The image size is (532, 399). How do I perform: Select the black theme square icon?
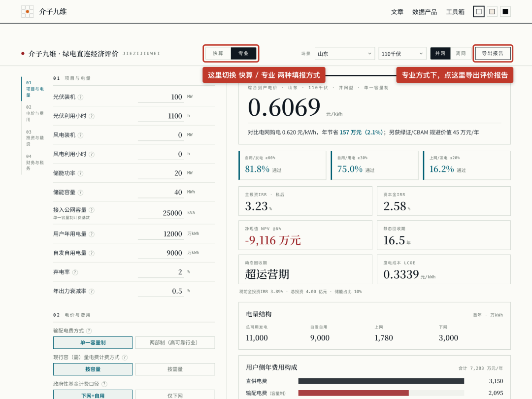(x=505, y=11)
